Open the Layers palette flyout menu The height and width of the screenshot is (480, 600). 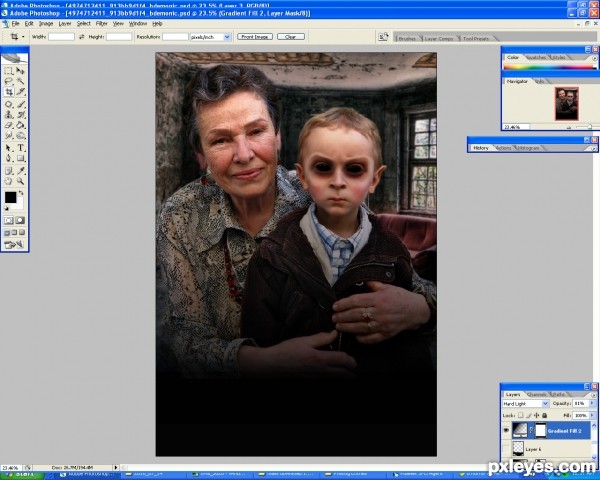point(594,395)
